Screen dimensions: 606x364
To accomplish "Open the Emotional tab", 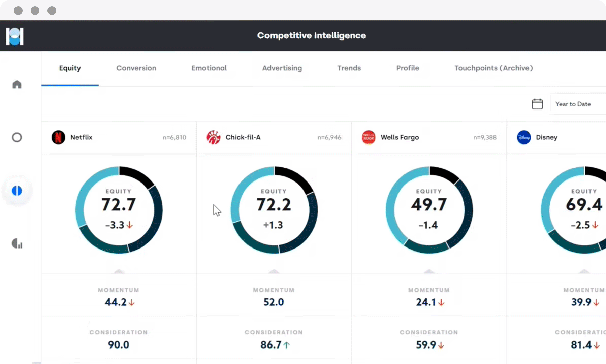I will (x=209, y=68).
